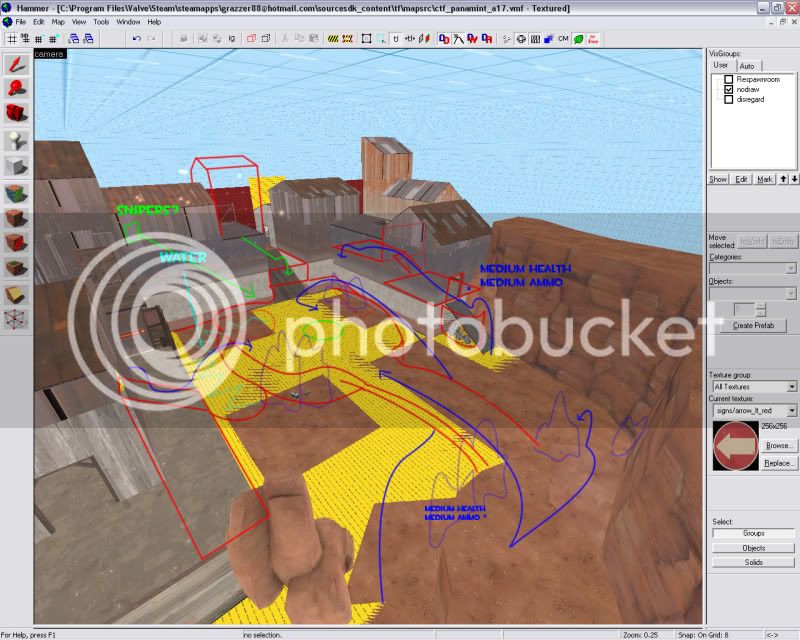Open the Tools menu

pos(101,22)
